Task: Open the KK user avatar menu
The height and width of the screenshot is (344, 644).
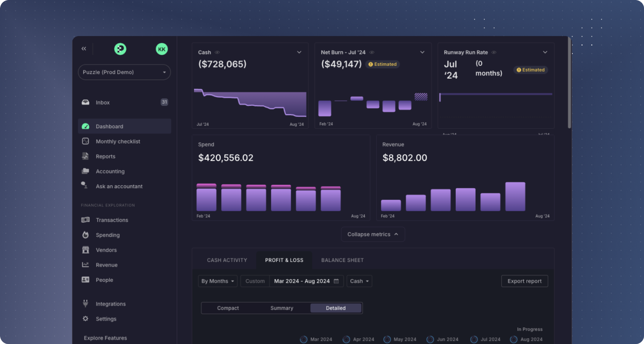Action: (x=162, y=49)
